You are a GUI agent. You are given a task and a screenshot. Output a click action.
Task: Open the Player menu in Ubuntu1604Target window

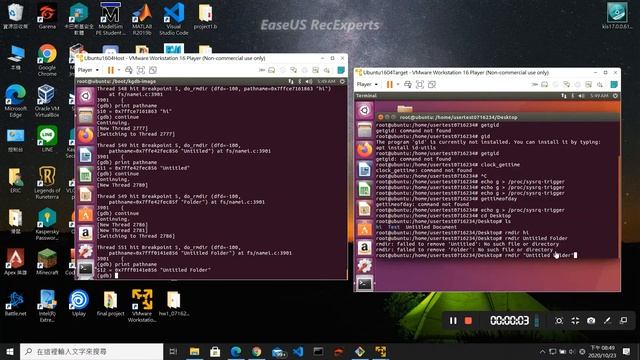pyautogui.click(x=367, y=84)
